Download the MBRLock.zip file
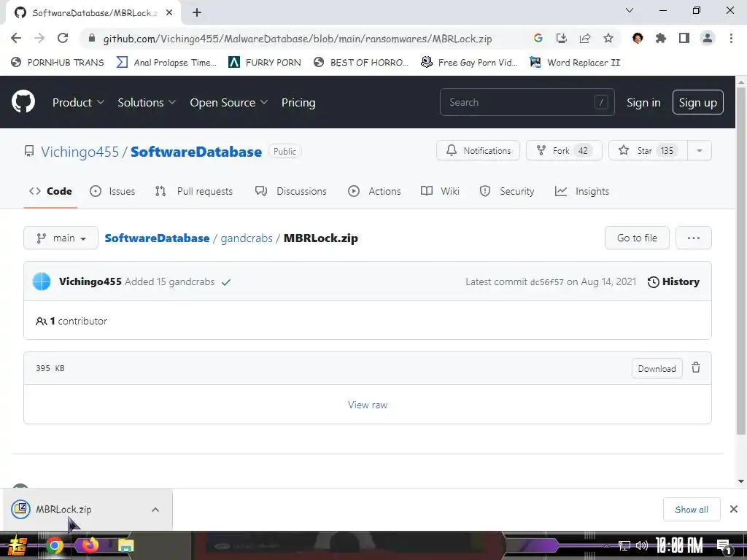The width and height of the screenshot is (747, 560). tap(657, 368)
